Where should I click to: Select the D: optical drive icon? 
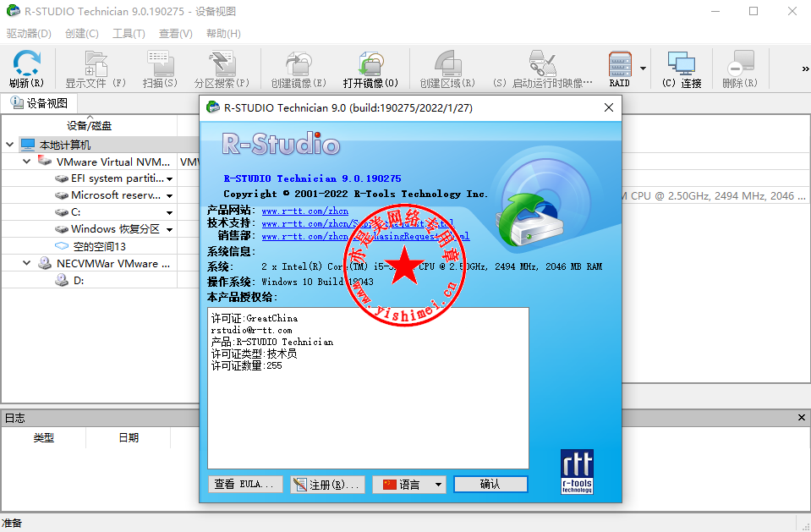click(62, 280)
